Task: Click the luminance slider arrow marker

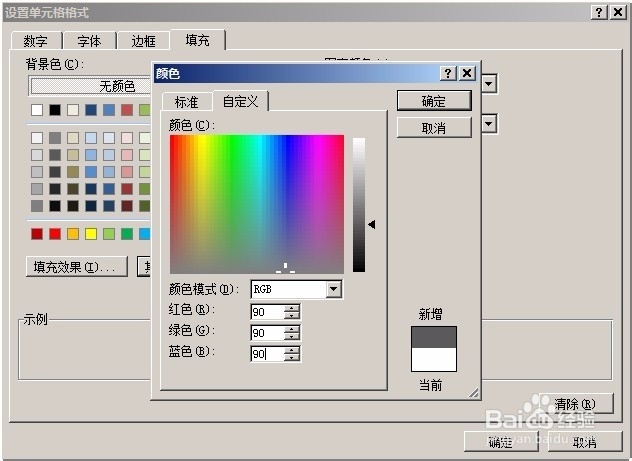Action: [x=372, y=224]
